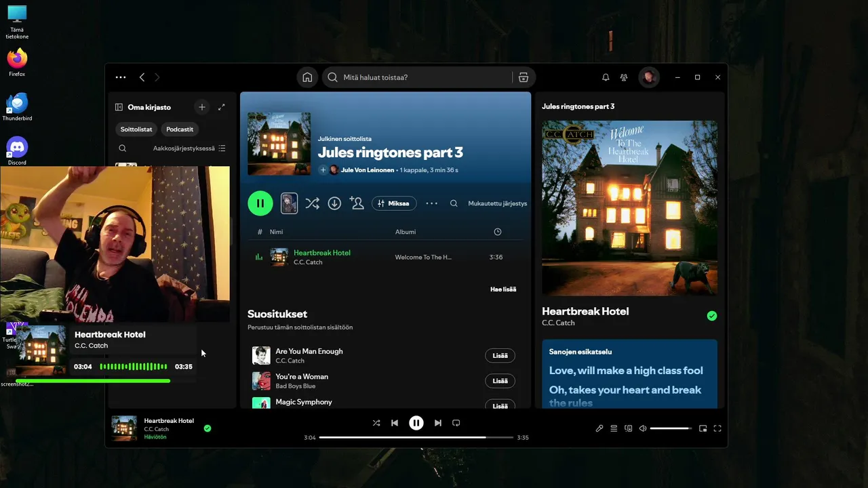Open Bad Boys Blue artist link
The image size is (868, 488).
point(296,386)
